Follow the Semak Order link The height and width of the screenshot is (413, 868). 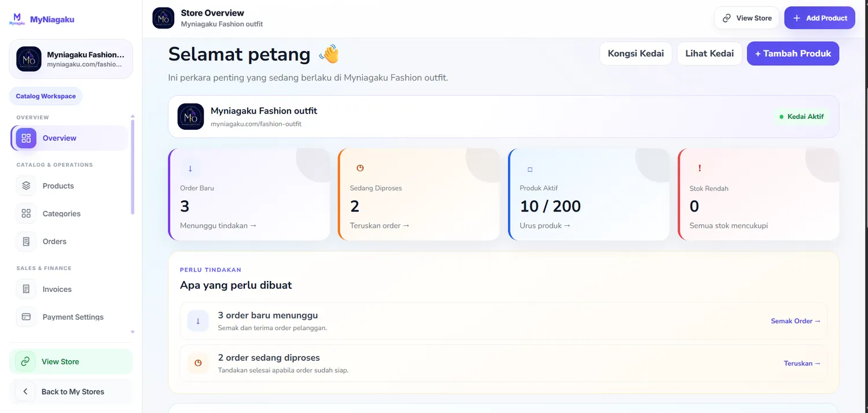[796, 321]
